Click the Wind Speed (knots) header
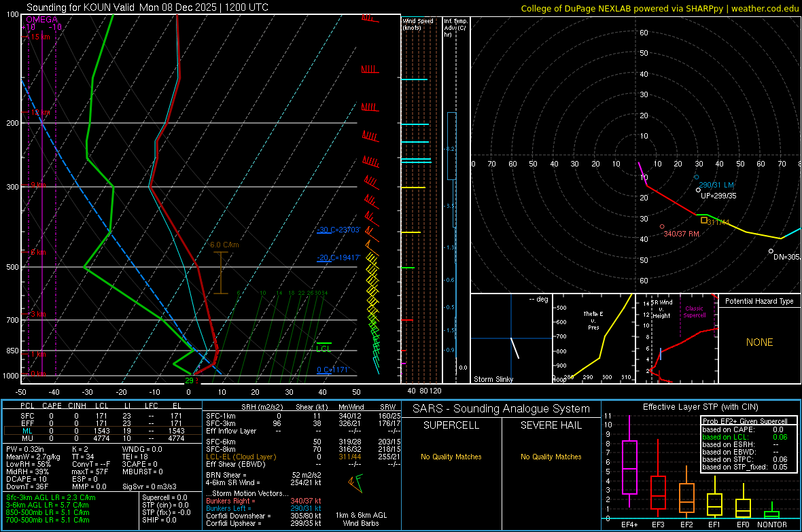This screenshot has height=532, width=802. click(x=417, y=24)
